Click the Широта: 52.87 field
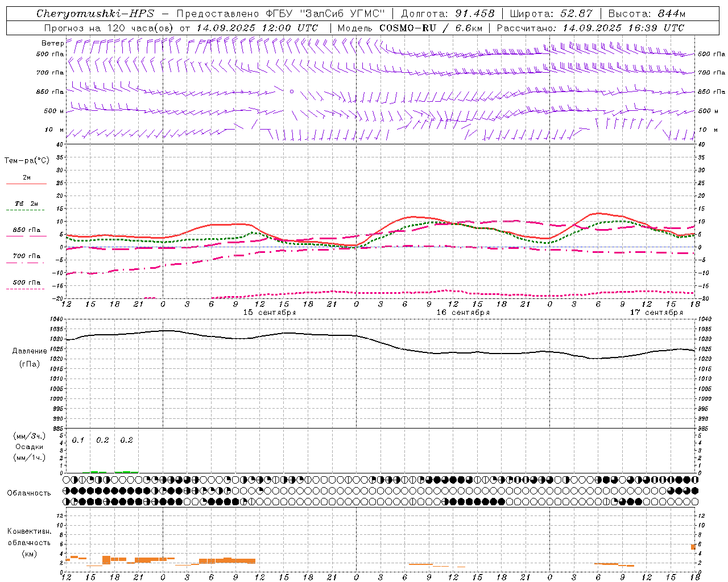728x582 pixels. tap(551, 14)
